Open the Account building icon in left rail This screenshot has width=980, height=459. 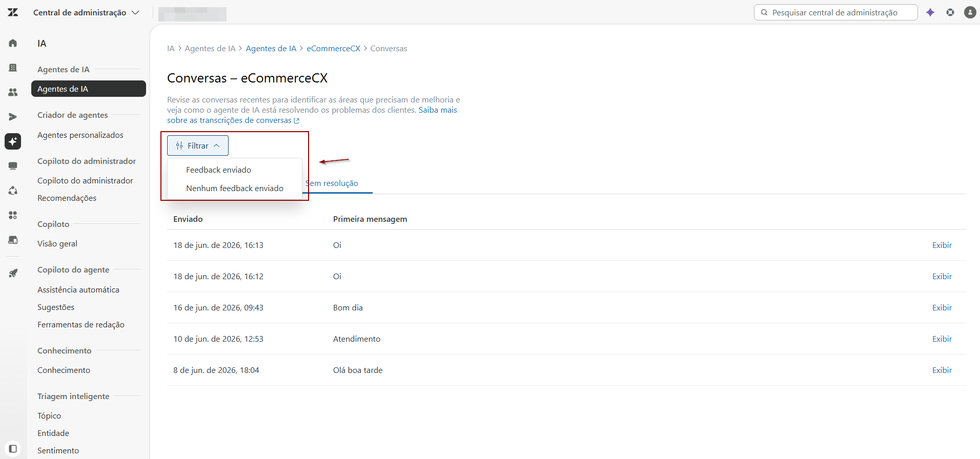13,68
